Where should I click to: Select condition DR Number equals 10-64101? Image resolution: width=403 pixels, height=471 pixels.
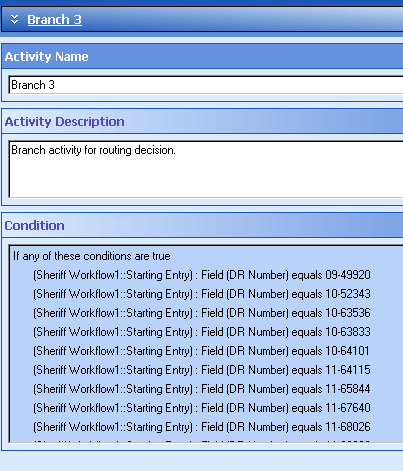pyautogui.click(x=201, y=351)
